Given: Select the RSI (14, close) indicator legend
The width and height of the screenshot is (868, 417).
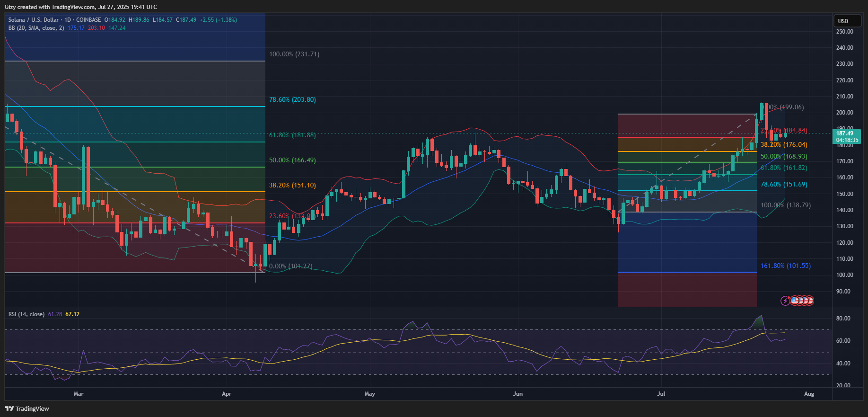Looking at the screenshot, I should coord(26,314).
